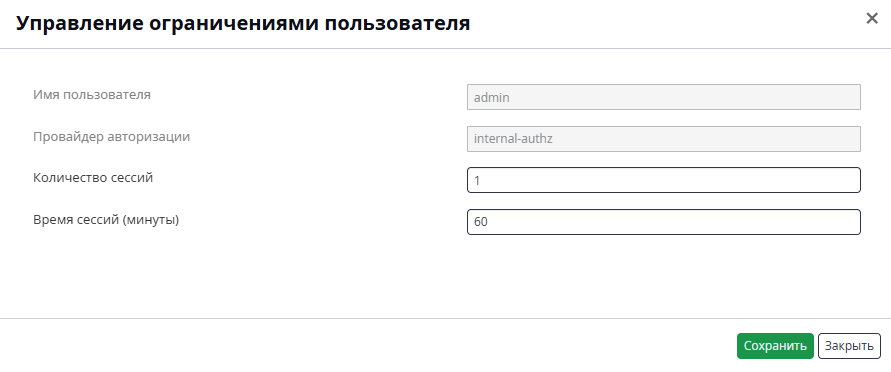
Task: Focus the Количество сессий input field
Action: click(664, 180)
